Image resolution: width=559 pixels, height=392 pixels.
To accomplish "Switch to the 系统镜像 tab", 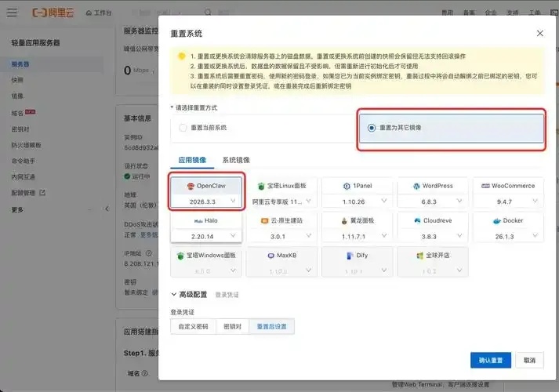I will [x=236, y=160].
